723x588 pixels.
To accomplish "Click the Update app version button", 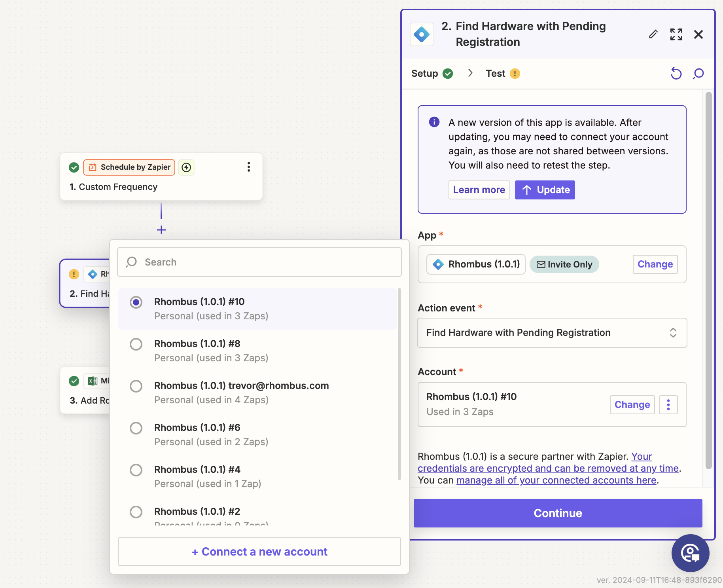I will (545, 190).
